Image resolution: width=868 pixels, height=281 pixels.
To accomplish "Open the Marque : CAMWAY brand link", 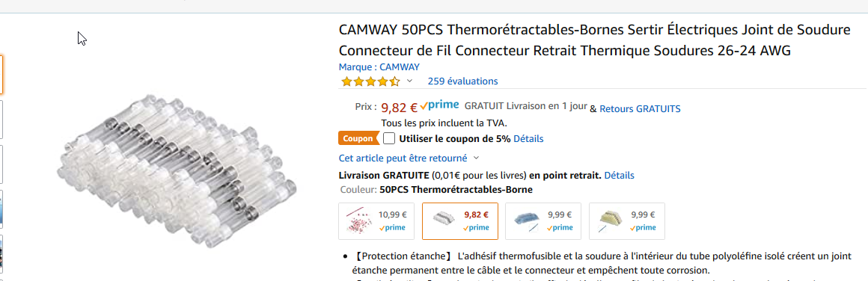I will point(379,67).
